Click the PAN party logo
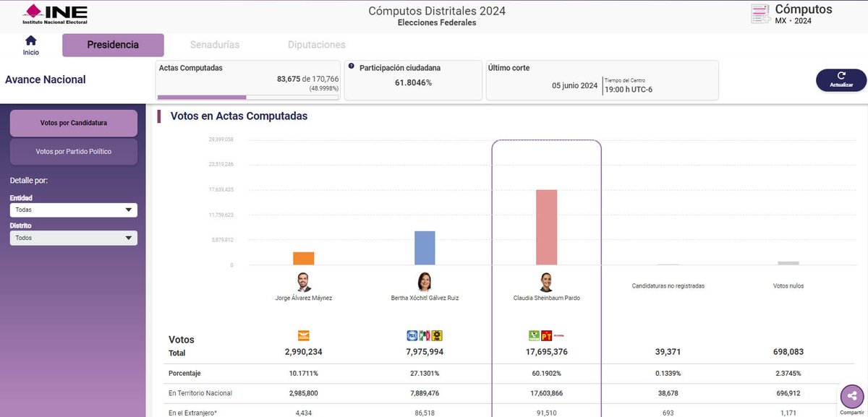The height and width of the screenshot is (417, 868). coord(412,335)
